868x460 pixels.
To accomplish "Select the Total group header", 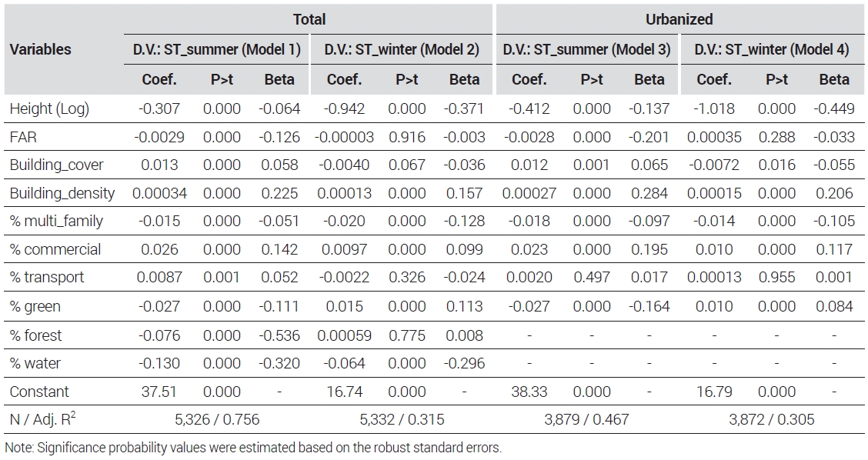I will coord(309,19).
